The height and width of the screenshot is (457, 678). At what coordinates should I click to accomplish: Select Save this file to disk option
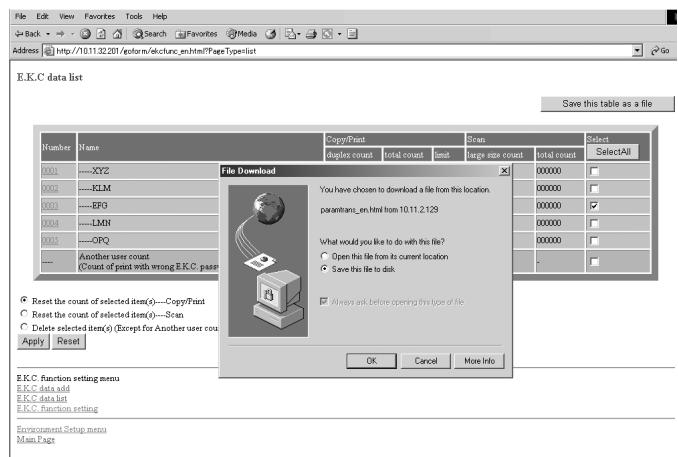pos(324,269)
